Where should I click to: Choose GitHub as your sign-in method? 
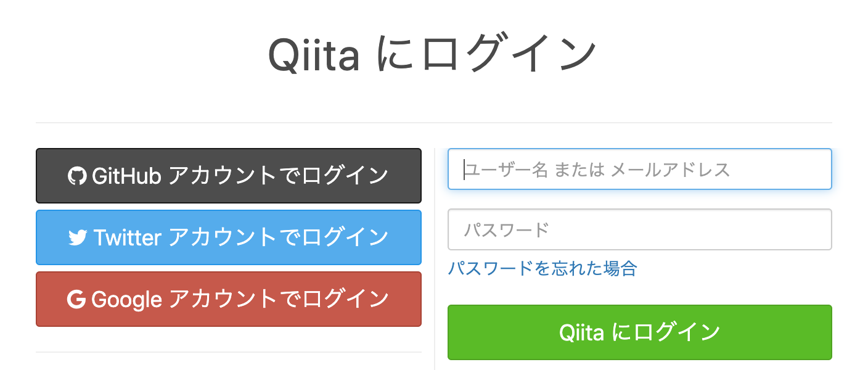(x=228, y=176)
